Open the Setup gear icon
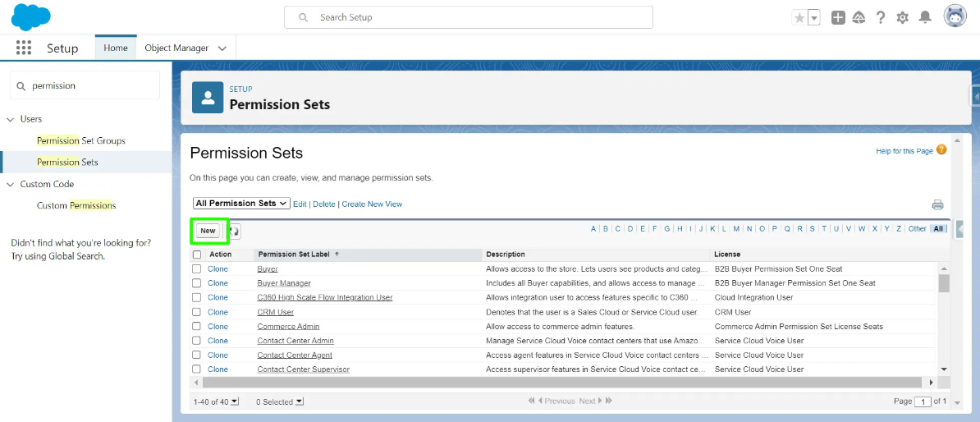Viewport: 980px width, 422px height. click(x=903, y=17)
